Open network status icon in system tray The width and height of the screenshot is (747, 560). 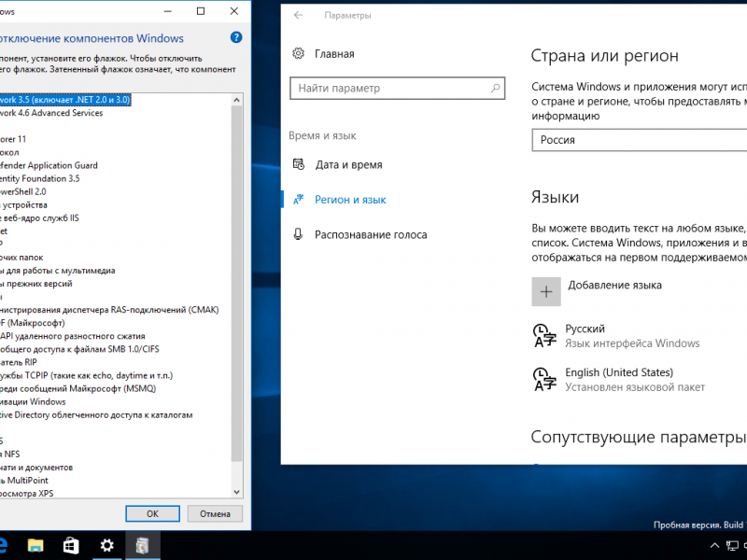tap(732, 546)
